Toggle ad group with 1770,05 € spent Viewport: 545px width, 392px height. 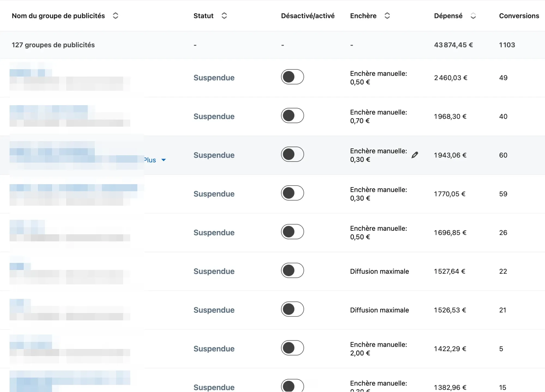292,193
